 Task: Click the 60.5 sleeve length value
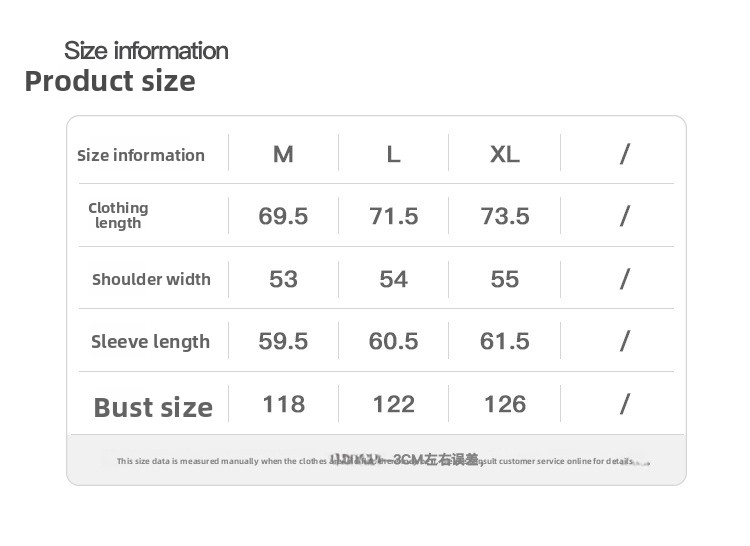coord(394,341)
